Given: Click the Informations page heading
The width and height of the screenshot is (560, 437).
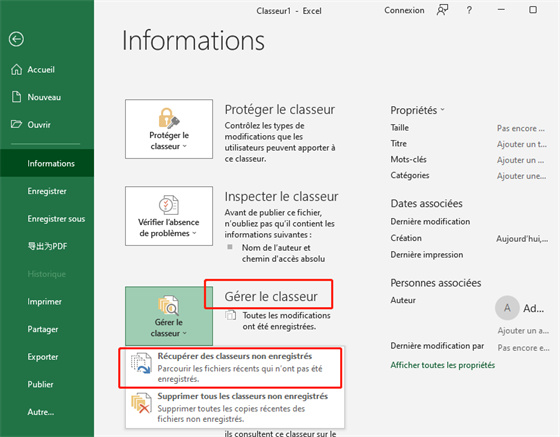Looking at the screenshot, I should coord(193,40).
